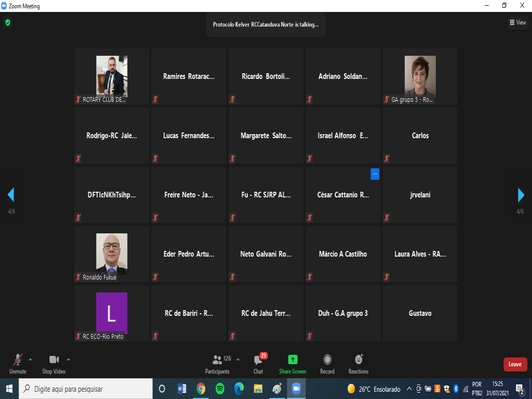This screenshot has height=399, width=532.
Task: Select Ronaldo Fukue's video tile
Action: coord(112,254)
